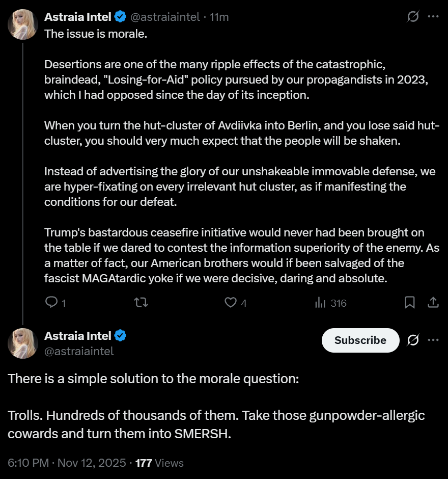Click second tweet's profile avatar

[x=23, y=342]
